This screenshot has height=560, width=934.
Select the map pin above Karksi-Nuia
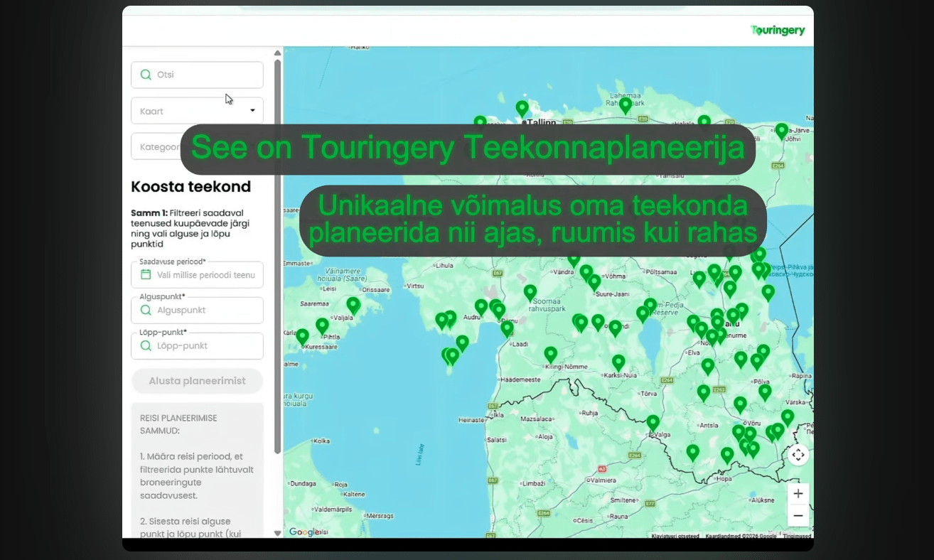tap(619, 362)
